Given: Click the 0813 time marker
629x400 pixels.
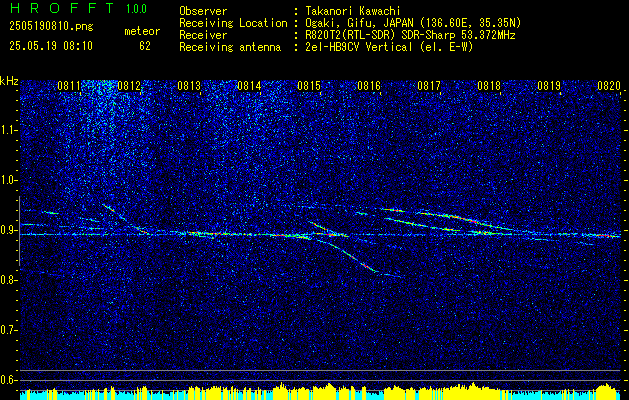Looking at the screenshot, I should point(189,86).
